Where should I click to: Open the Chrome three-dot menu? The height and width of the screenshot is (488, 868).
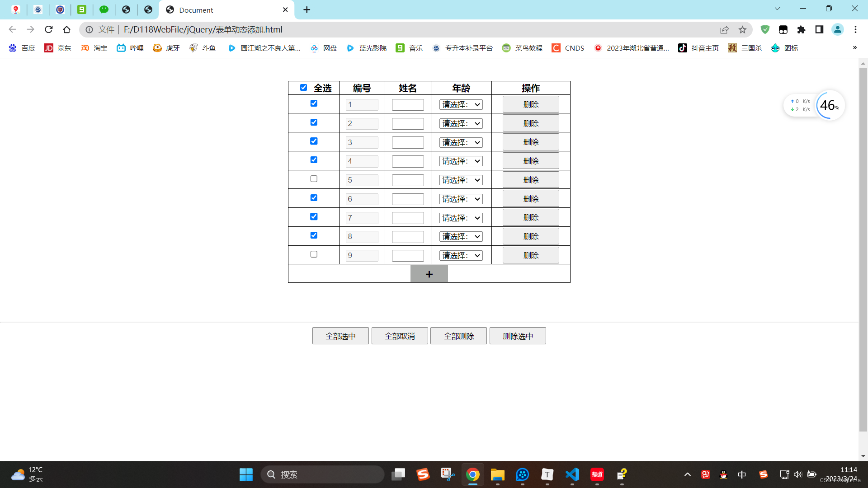tap(855, 29)
